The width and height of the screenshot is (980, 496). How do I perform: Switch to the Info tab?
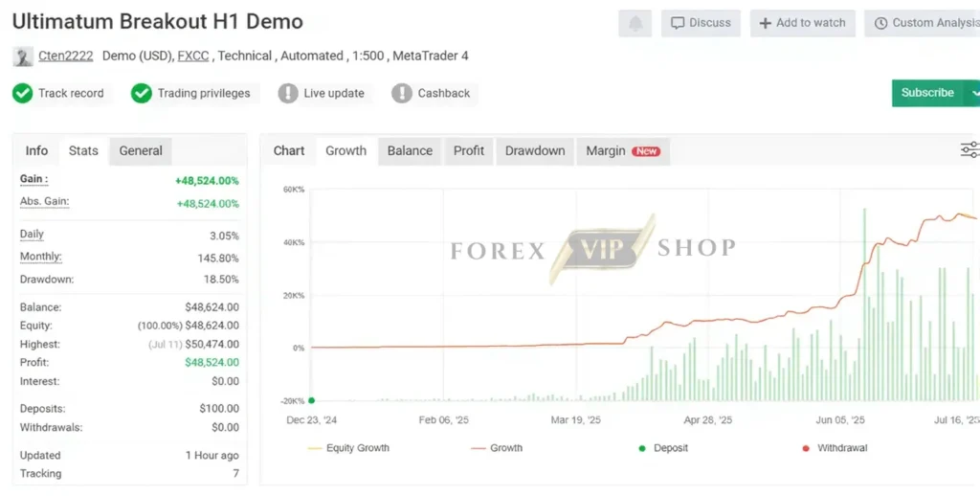click(36, 150)
